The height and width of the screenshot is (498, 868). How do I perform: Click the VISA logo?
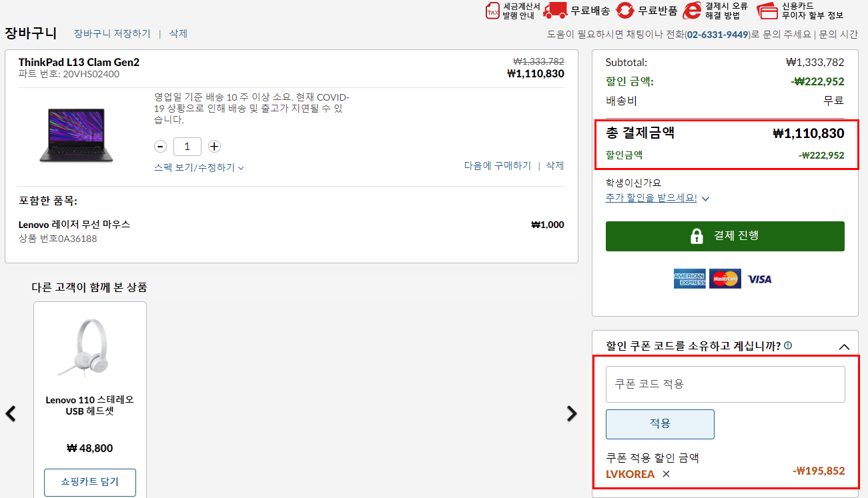pyautogui.click(x=759, y=279)
